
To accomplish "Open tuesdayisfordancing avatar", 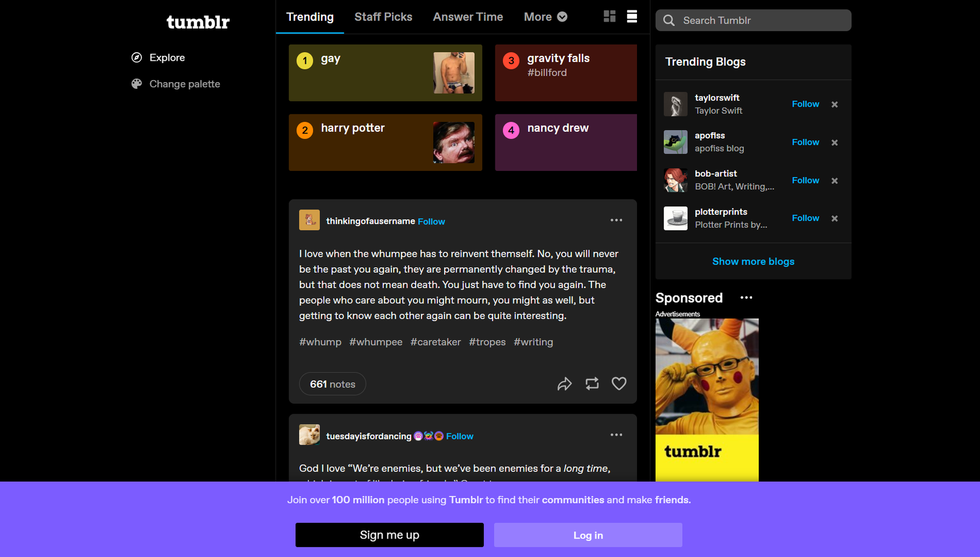I will pyautogui.click(x=309, y=434).
